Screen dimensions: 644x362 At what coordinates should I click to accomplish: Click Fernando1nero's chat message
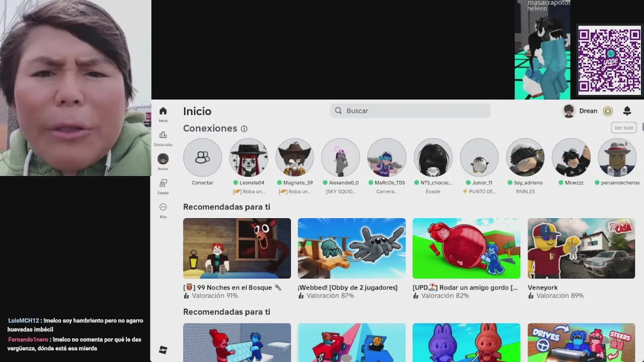(74, 344)
